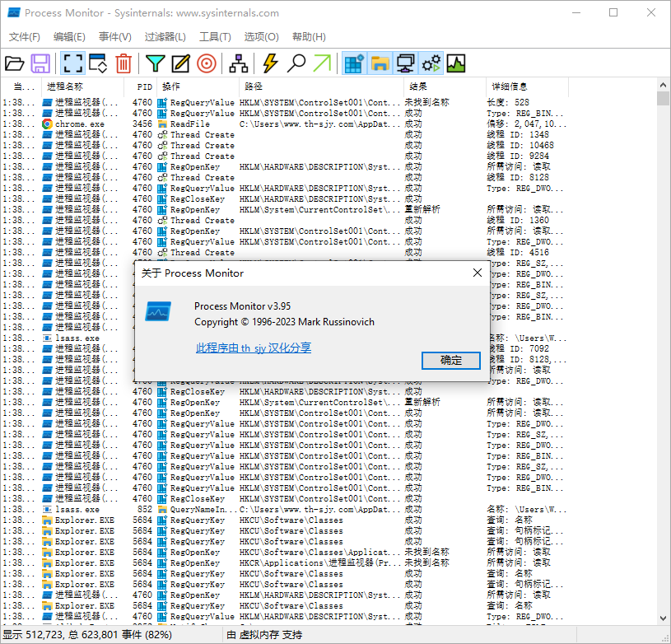
Task: Click the lightning bolt toolbar icon
Action: point(270,63)
